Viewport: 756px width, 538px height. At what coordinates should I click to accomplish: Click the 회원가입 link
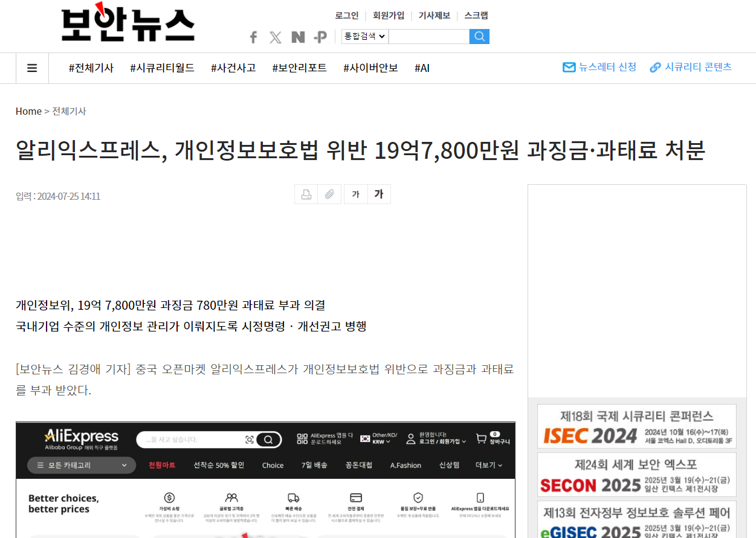click(389, 16)
